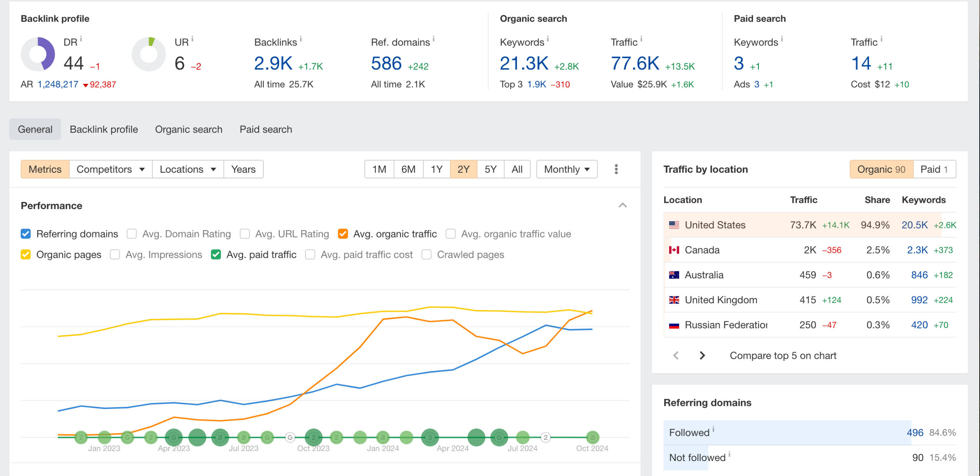Go to next page of locations

pyautogui.click(x=702, y=355)
